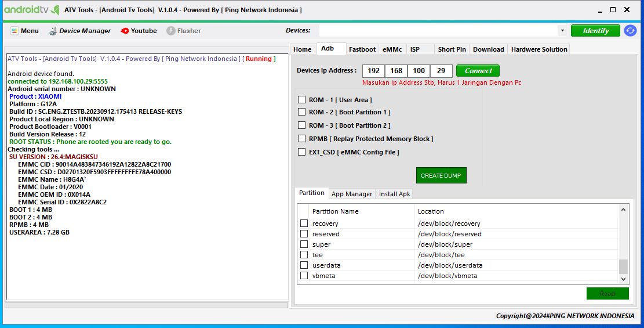The image size is (644, 328).
Task: Expand the Devices dropdown arrow
Action: point(562,31)
